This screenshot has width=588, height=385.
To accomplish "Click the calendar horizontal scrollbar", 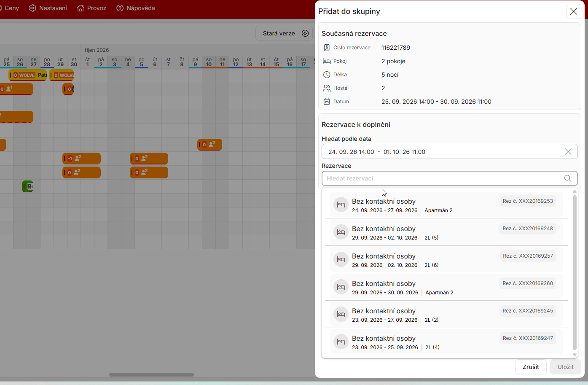I will 151,374.
